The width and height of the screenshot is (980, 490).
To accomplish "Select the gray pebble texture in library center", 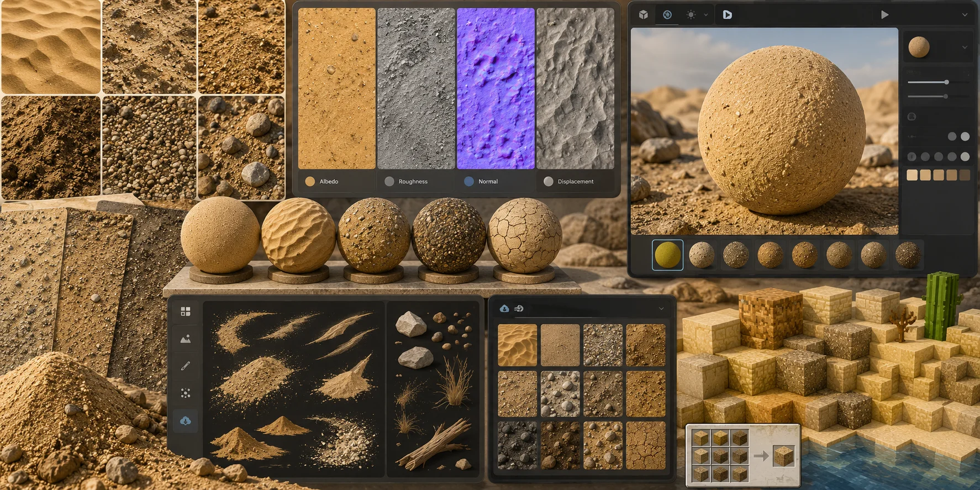I will coord(560,394).
